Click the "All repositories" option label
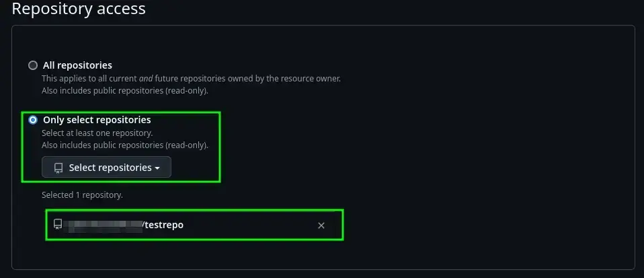This screenshot has width=644, height=278. (77, 65)
